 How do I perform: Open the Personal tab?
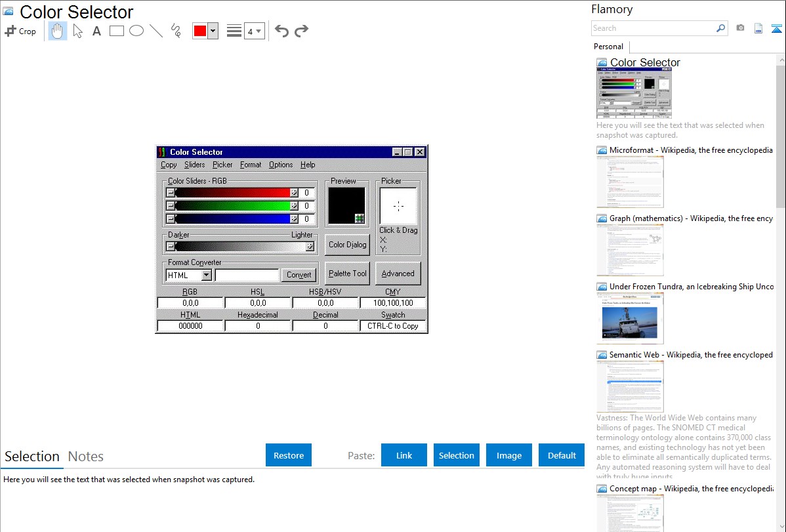(608, 47)
